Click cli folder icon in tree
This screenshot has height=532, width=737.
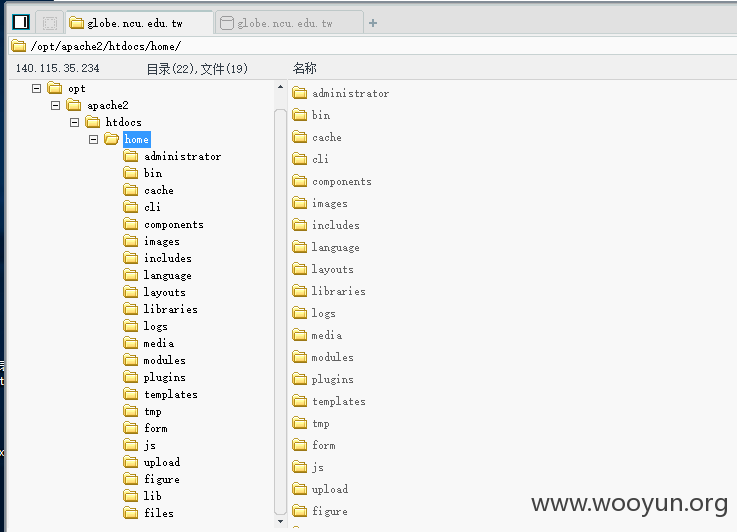tap(131, 207)
